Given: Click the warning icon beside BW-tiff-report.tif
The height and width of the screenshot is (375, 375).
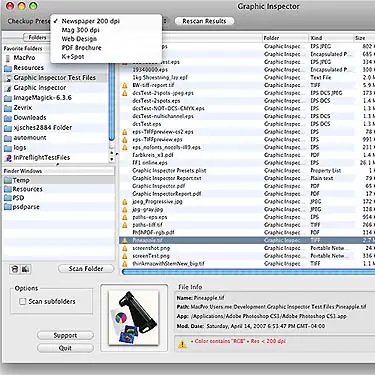Looking at the screenshot, I should (125, 85).
